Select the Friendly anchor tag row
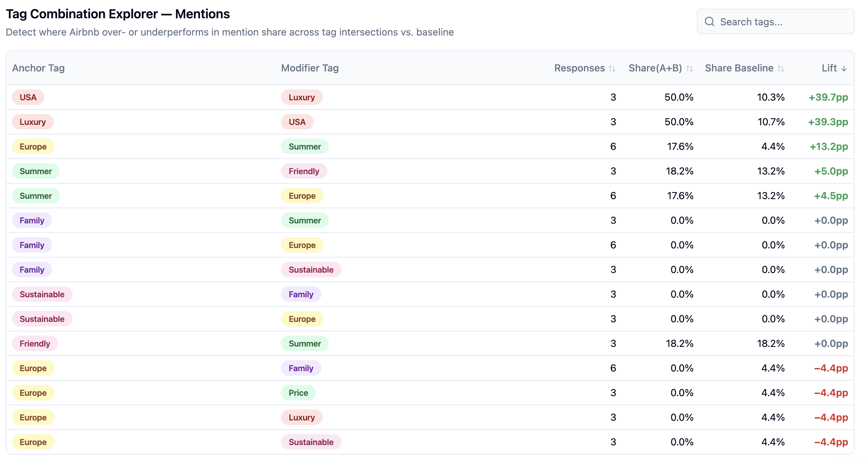The height and width of the screenshot is (463, 868). pyautogui.click(x=35, y=343)
